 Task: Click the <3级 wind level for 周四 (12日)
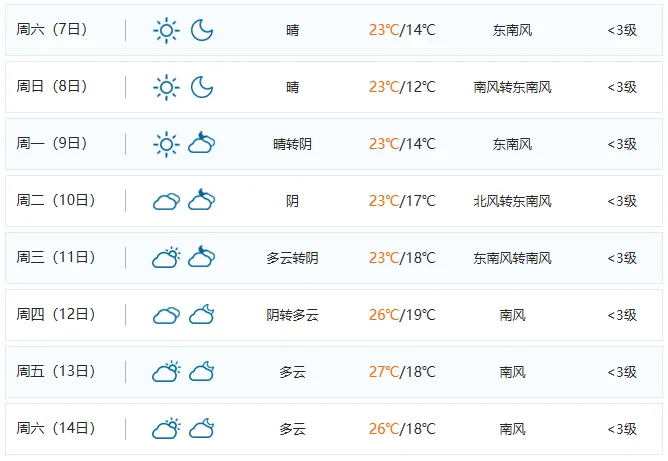(x=622, y=315)
